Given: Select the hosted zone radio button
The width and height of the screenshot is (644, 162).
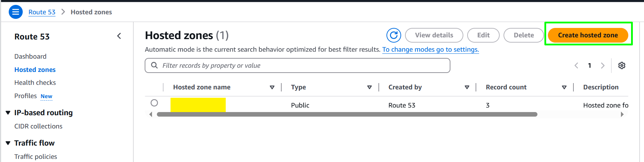Looking at the screenshot, I should tap(154, 103).
